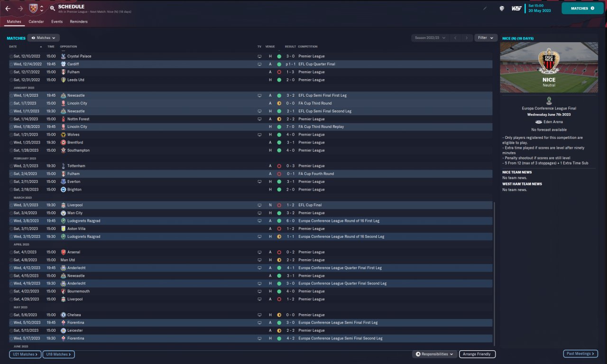This screenshot has width=607, height=364.
Task: Click the Wolves club badge
Action: coord(63,135)
